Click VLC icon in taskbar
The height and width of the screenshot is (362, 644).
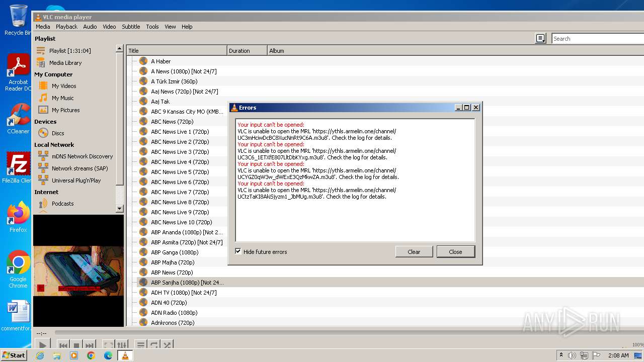pos(125,355)
